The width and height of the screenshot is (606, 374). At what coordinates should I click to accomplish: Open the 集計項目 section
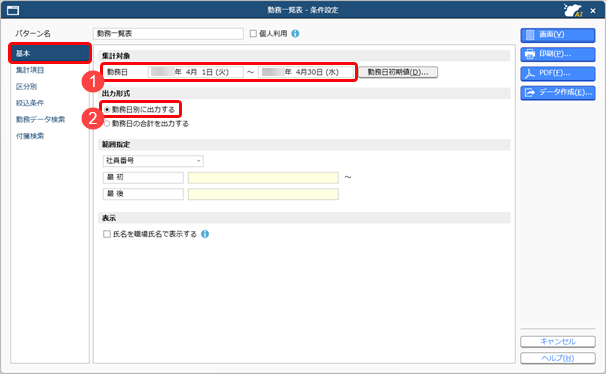pos(30,70)
